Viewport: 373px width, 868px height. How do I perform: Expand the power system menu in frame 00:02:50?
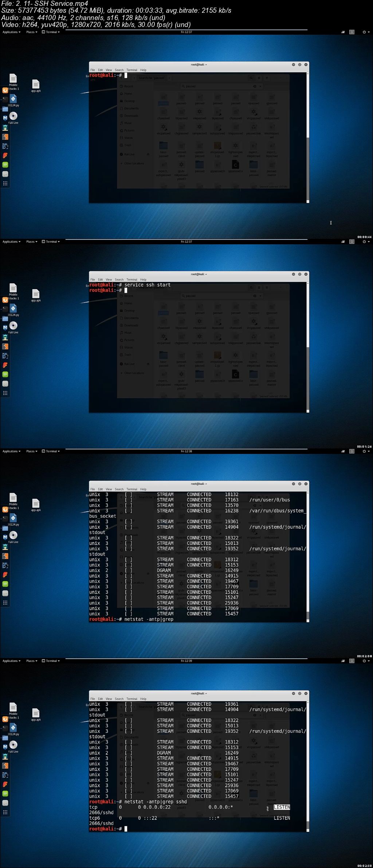[x=366, y=661]
